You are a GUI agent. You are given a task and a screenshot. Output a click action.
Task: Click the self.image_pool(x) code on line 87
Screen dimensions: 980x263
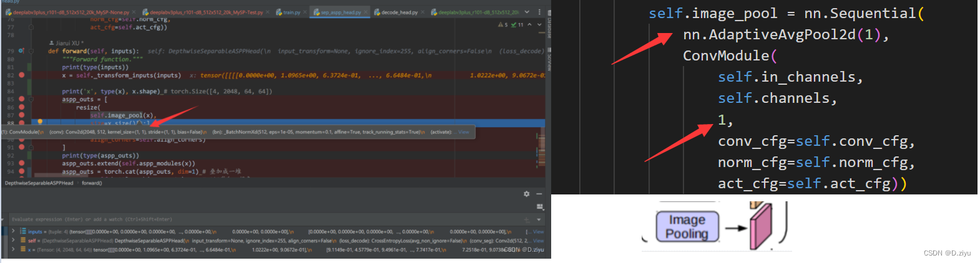(122, 115)
